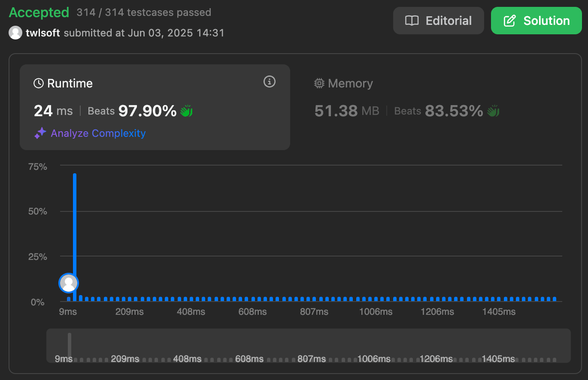
Task: Click the green Solution button
Action: coord(536,21)
